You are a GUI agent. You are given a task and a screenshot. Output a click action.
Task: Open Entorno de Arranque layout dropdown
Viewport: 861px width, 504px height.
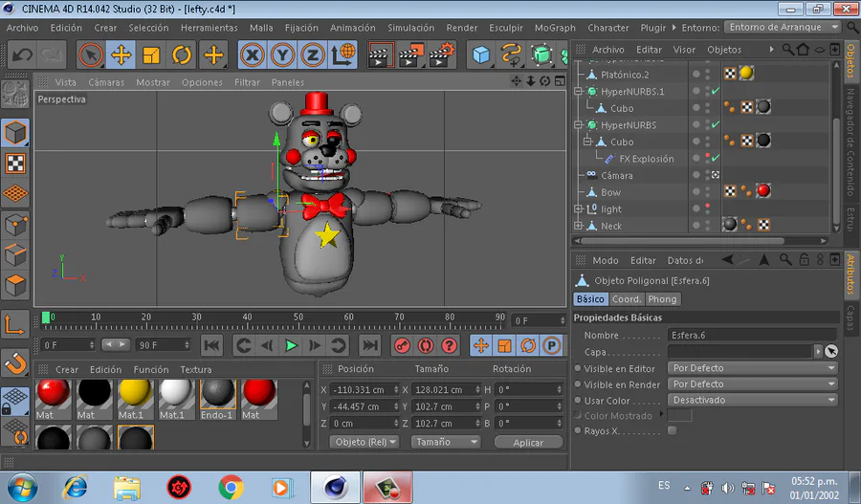pos(782,27)
